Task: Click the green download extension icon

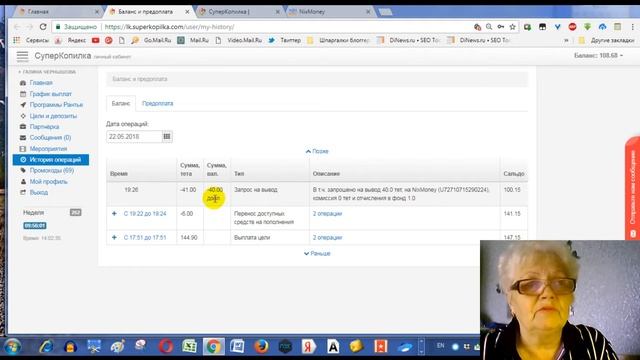Action: (587, 27)
